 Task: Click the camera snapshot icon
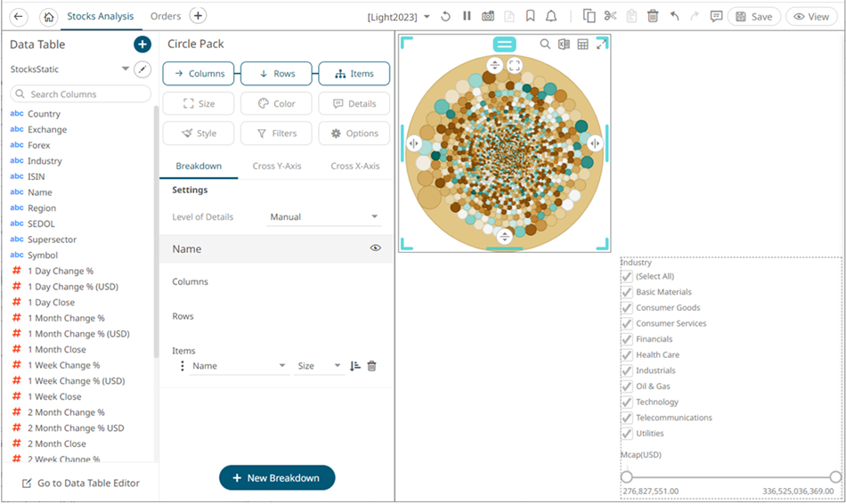[x=488, y=16]
